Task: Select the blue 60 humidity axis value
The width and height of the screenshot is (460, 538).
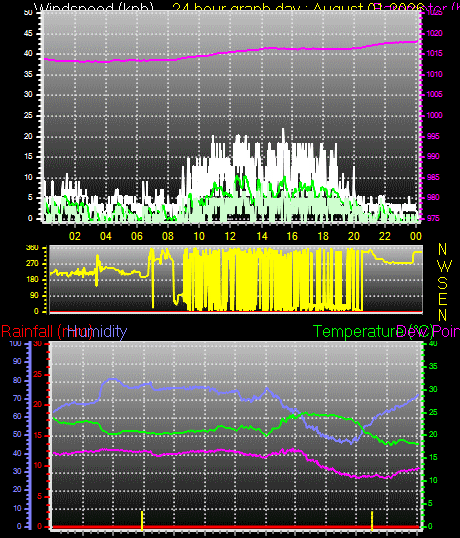Action: (17, 417)
